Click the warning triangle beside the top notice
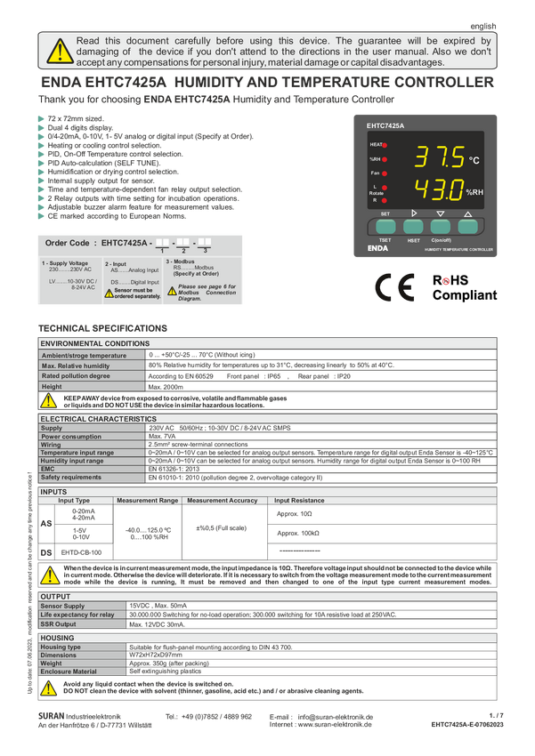Viewport: 535px width, 756px height. coord(60,51)
